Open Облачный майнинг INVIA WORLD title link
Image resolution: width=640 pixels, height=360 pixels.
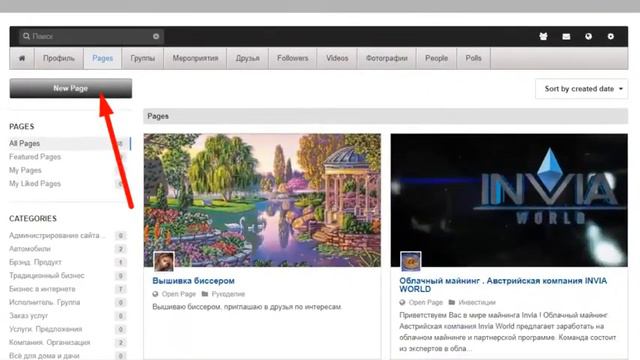[503, 285]
